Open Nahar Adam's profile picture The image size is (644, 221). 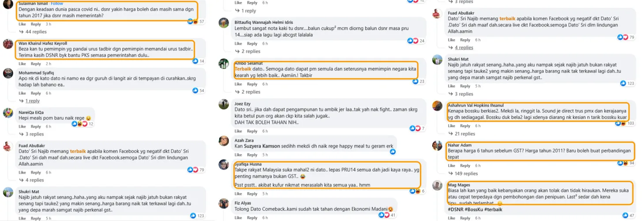[x=437, y=146]
